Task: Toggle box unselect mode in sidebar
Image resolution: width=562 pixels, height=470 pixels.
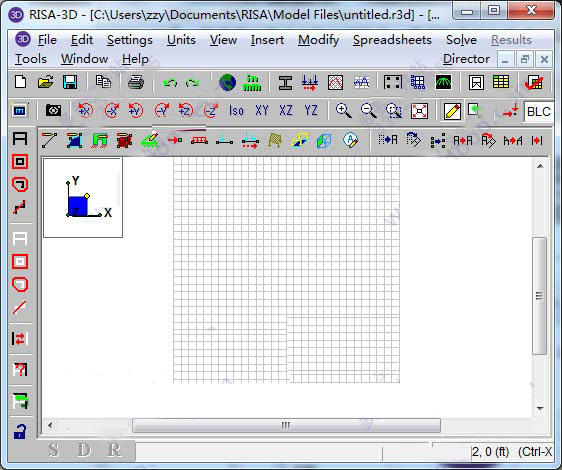Action: 20,262
